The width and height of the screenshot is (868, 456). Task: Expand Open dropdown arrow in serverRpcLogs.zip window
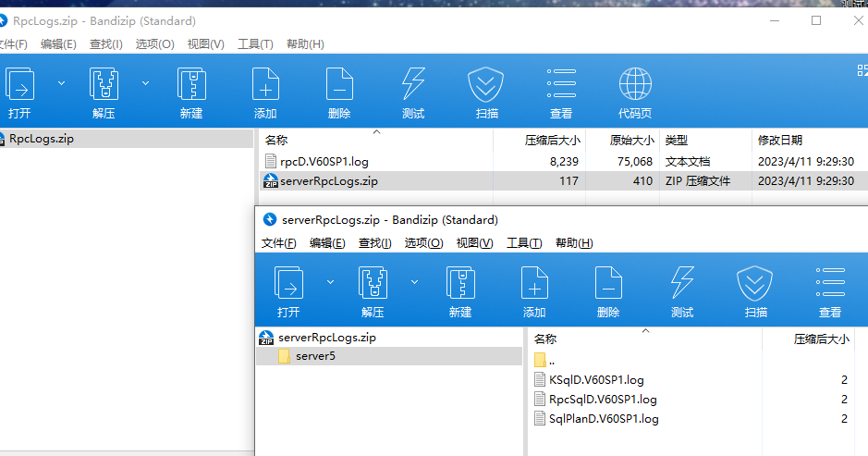(x=331, y=282)
